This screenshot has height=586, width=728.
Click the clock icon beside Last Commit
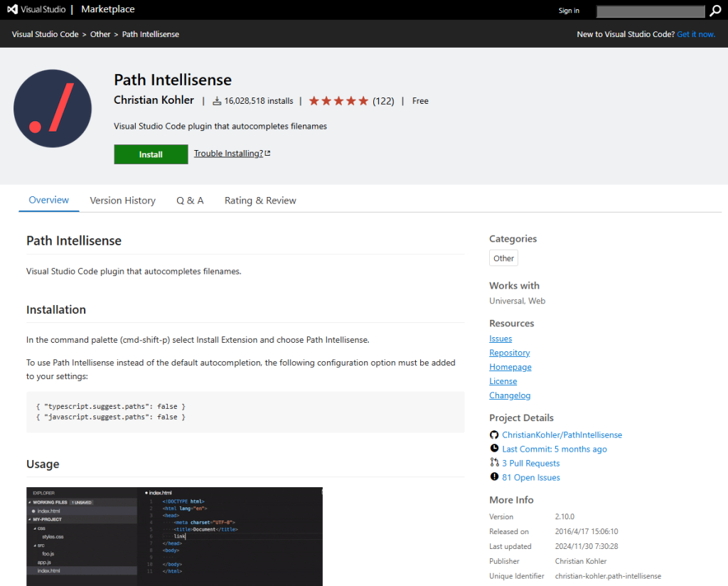(494, 449)
